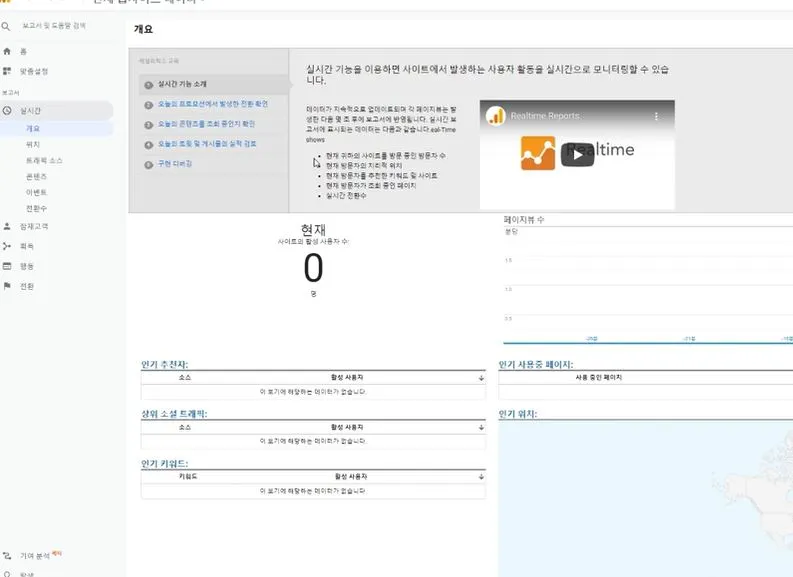The width and height of the screenshot is (793, 577).
Task: Sort 상위 소셜 트래픽 table arrow
Action: (481, 427)
